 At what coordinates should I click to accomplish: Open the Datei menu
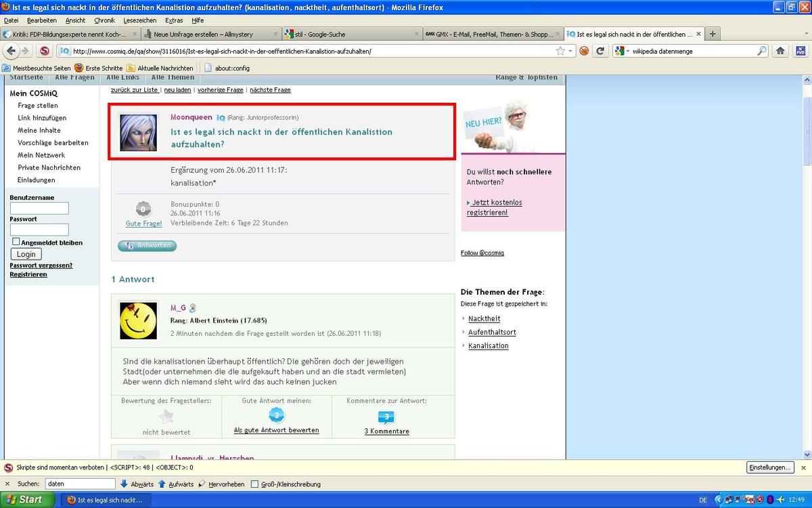[x=11, y=20]
